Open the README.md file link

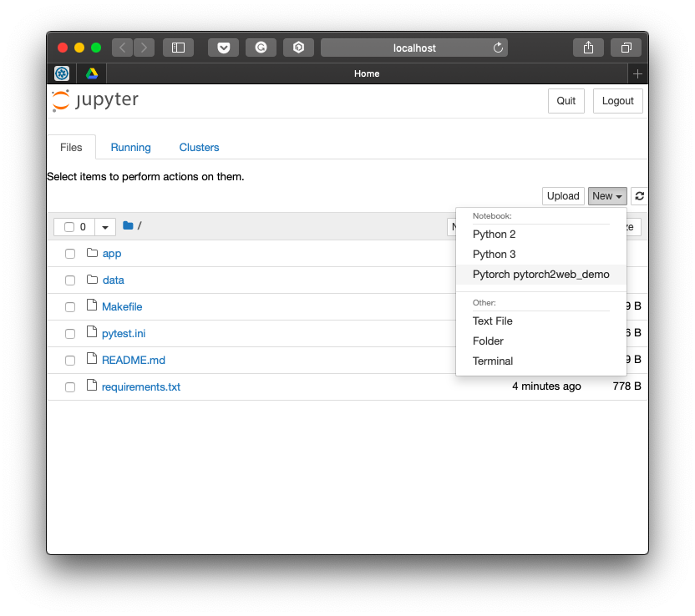[134, 361]
